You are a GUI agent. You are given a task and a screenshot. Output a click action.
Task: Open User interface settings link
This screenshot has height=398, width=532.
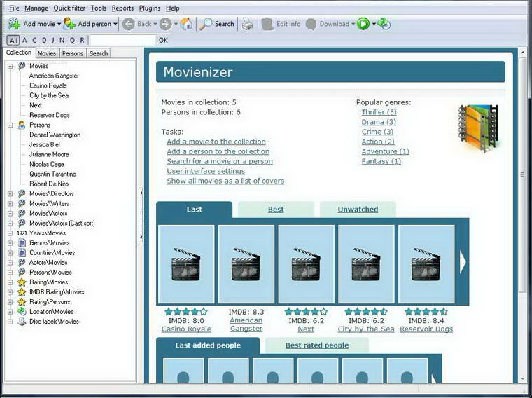click(x=206, y=171)
